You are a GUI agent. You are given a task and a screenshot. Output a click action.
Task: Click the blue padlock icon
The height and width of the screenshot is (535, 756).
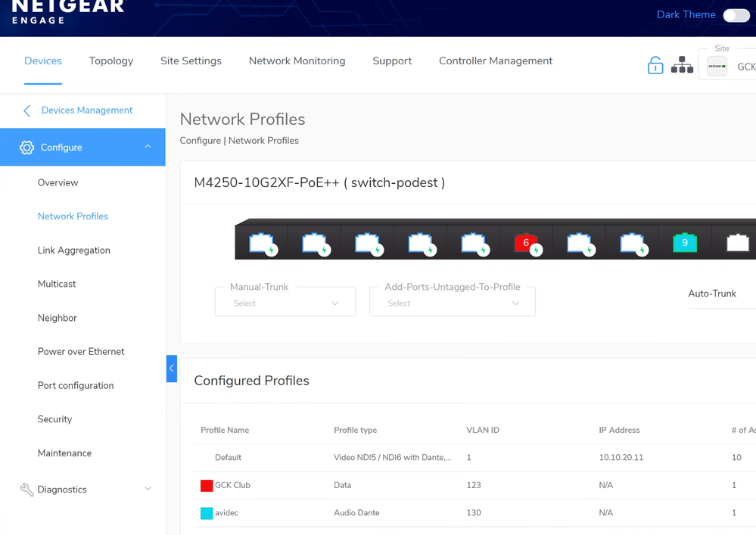pyautogui.click(x=655, y=65)
